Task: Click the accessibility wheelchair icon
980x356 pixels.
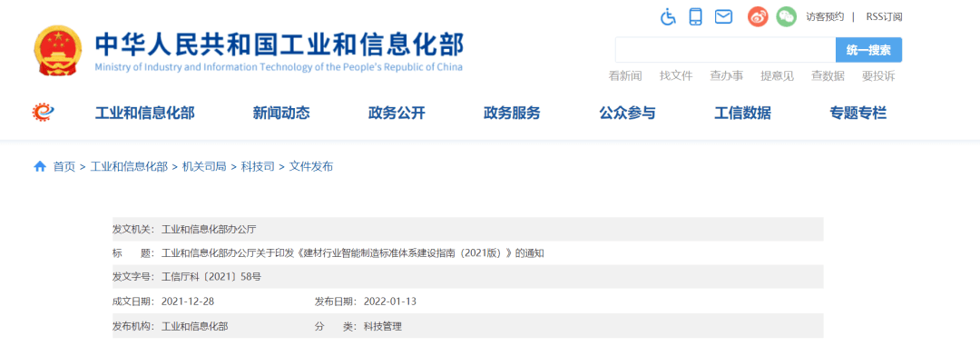Action: pos(668,17)
